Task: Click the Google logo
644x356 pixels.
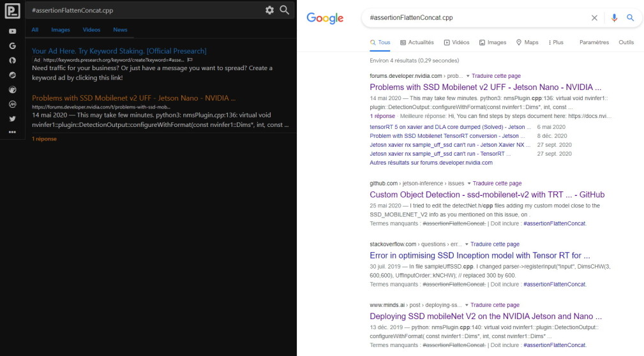Action: coord(325,18)
